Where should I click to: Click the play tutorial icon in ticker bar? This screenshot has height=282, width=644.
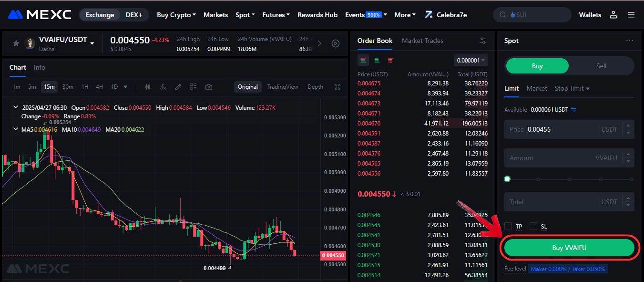pos(336,43)
